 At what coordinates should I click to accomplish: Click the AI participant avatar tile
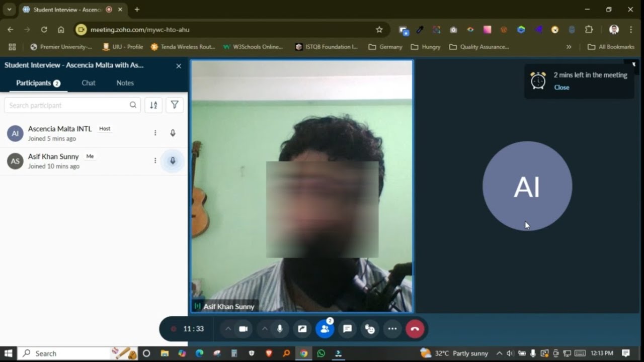pyautogui.click(x=527, y=186)
